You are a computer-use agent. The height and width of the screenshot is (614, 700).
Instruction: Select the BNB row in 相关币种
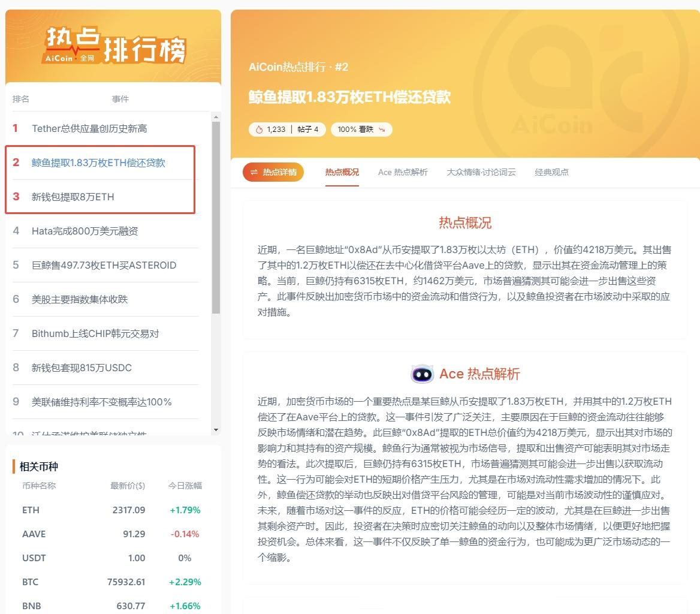pyautogui.click(x=111, y=606)
